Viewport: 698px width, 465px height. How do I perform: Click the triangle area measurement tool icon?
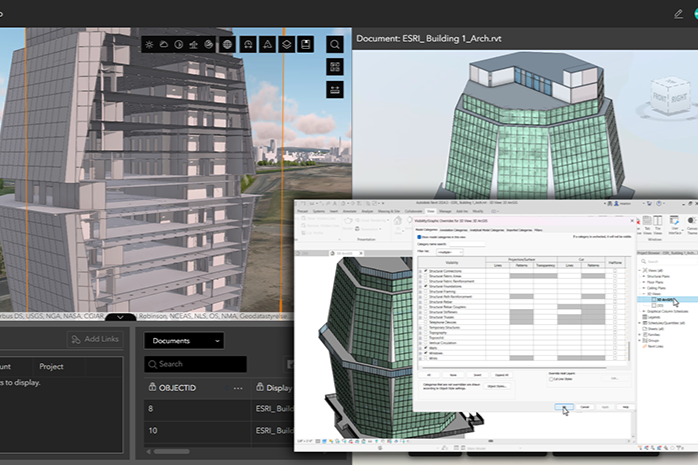pos(267,44)
